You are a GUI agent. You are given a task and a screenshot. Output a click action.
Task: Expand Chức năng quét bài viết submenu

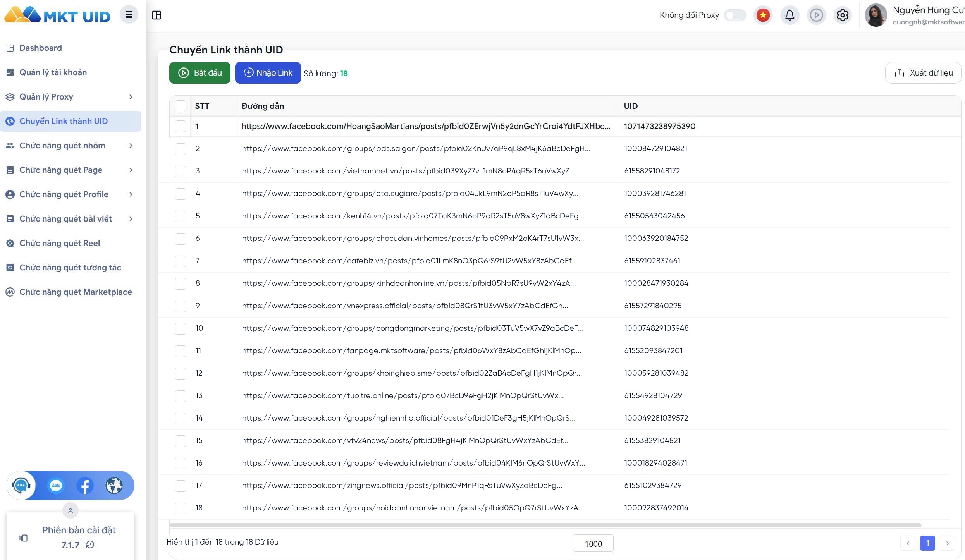coord(71,219)
